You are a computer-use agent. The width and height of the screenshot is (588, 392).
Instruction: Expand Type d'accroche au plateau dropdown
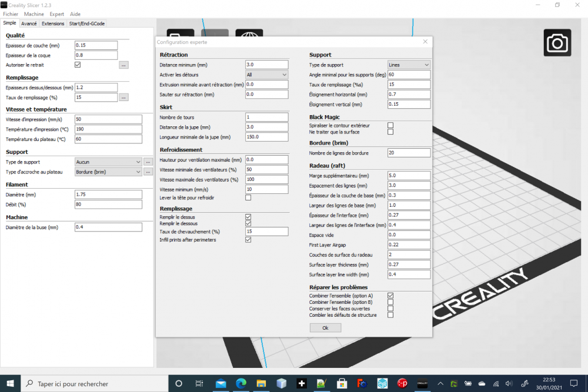point(108,172)
